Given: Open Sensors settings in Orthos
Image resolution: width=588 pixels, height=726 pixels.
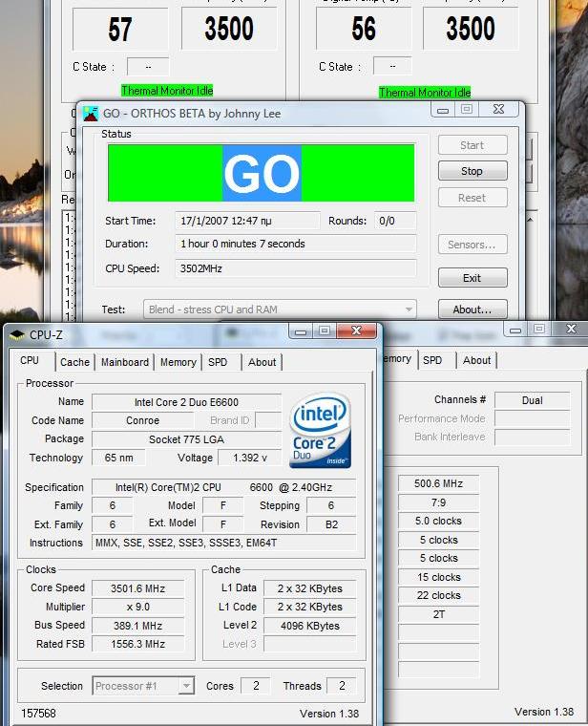Looking at the screenshot, I should pos(472,245).
